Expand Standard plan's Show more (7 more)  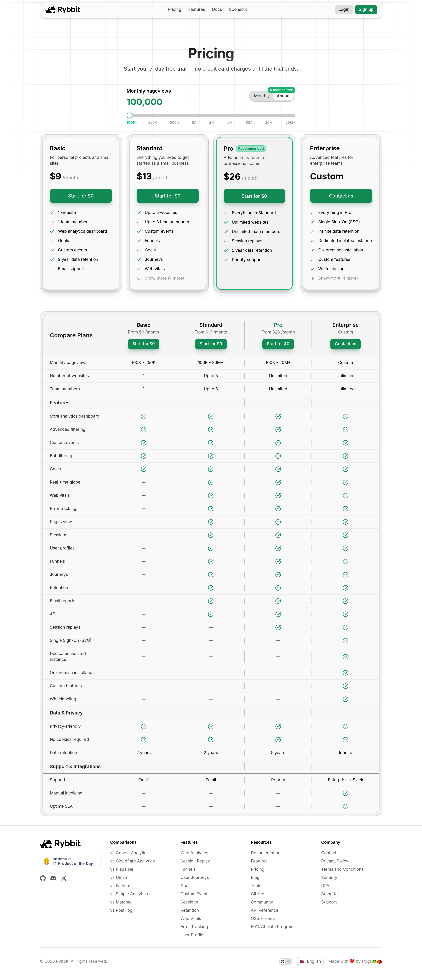[x=164, y=278]
